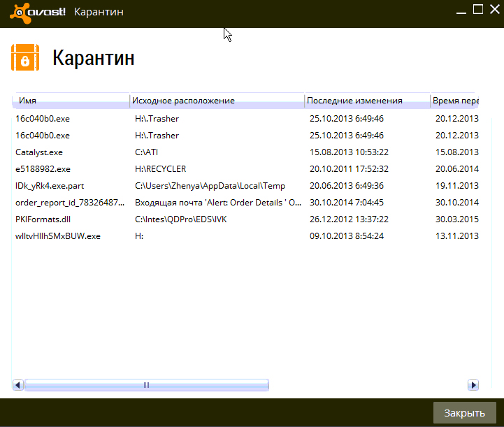Click the left scroll arrow
Viewport: 504px width, 427px height.
[18, 385]
